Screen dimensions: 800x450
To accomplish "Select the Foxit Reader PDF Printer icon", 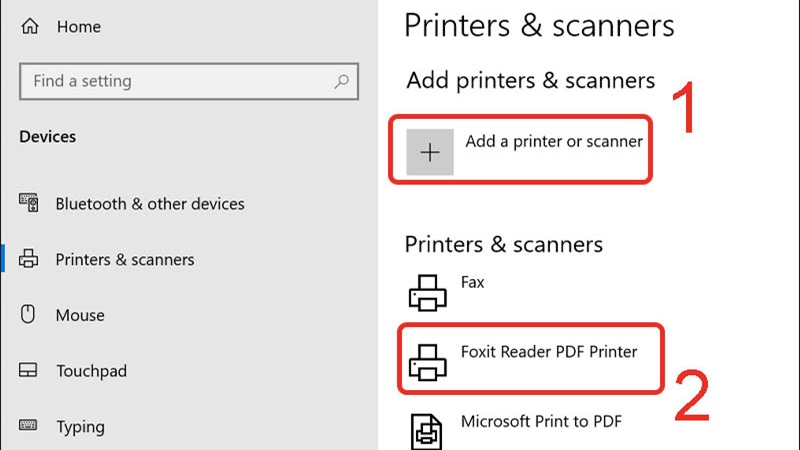I will click(x=428, y=359).
